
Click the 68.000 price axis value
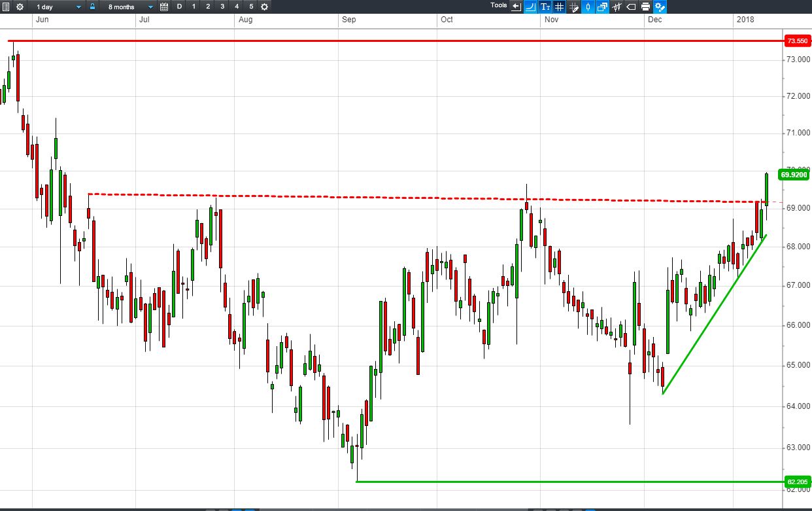tap(798, 247)
